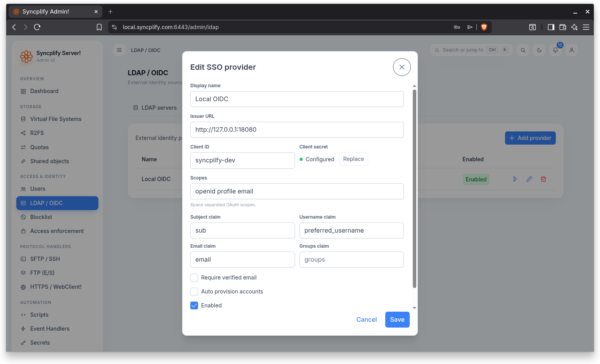The height and width of the screenshot is (364, 600).
Task: Delete Local OIDC trash icon
Action: tap(543, 179)
